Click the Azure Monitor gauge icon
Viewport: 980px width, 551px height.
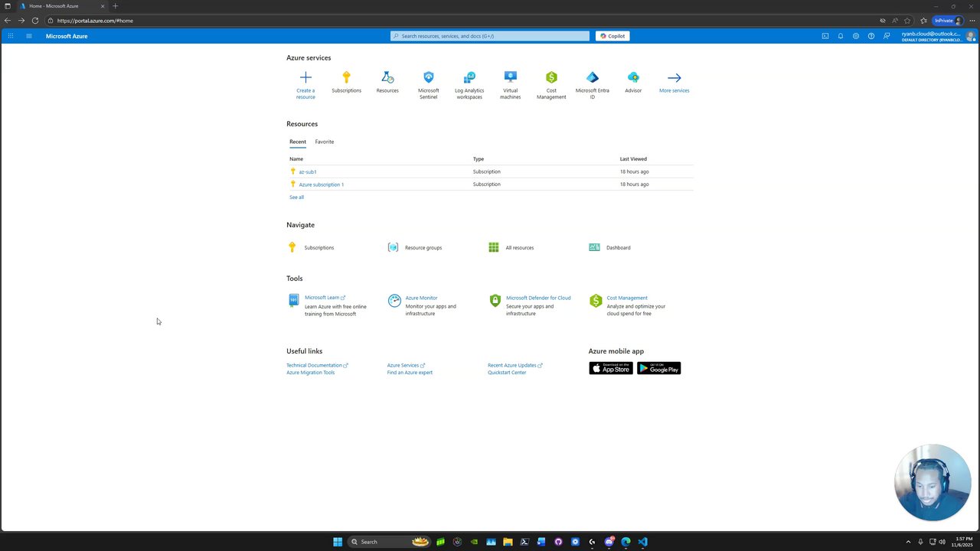394,301
